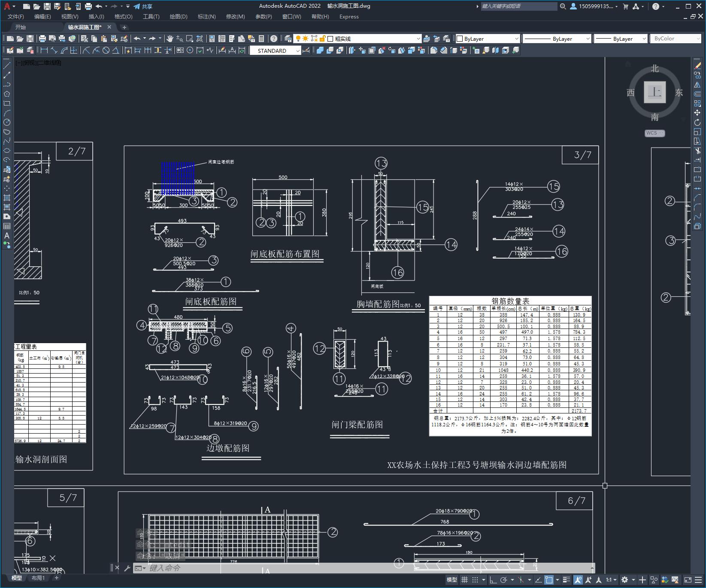This screenshot has width=706, height=588.
Task: Click the Undo arrow in quick access bar
Action: pos(99,6)
